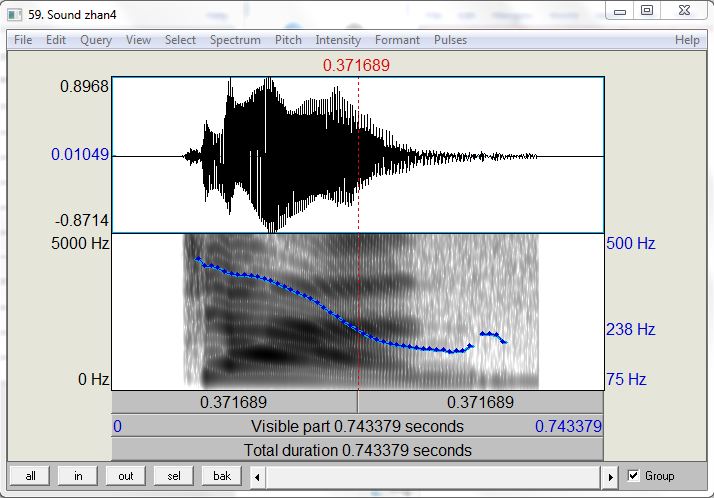Click the waveform peak near 0.8968 amplitude
This screenshot has width=714, height=498.
[270, 82]
